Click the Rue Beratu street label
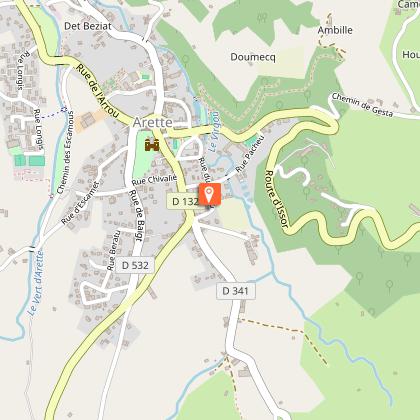The height and width of the screenshot is (420, 420). coord(113,250)
